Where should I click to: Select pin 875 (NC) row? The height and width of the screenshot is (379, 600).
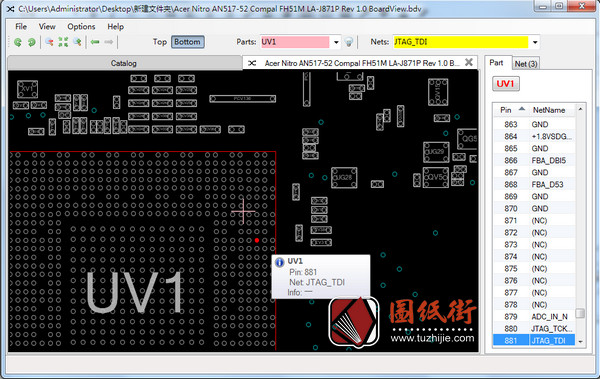tap(534, 268)
